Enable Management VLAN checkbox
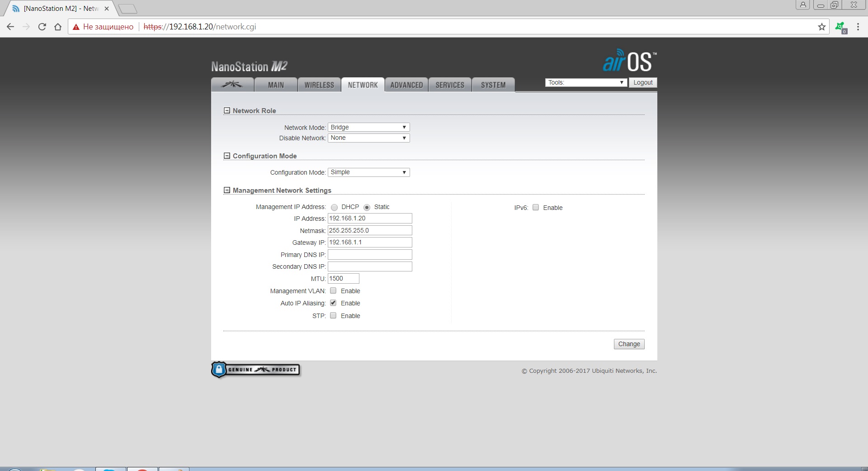Screen dimensions: 868x471 [x=333, y=290]
